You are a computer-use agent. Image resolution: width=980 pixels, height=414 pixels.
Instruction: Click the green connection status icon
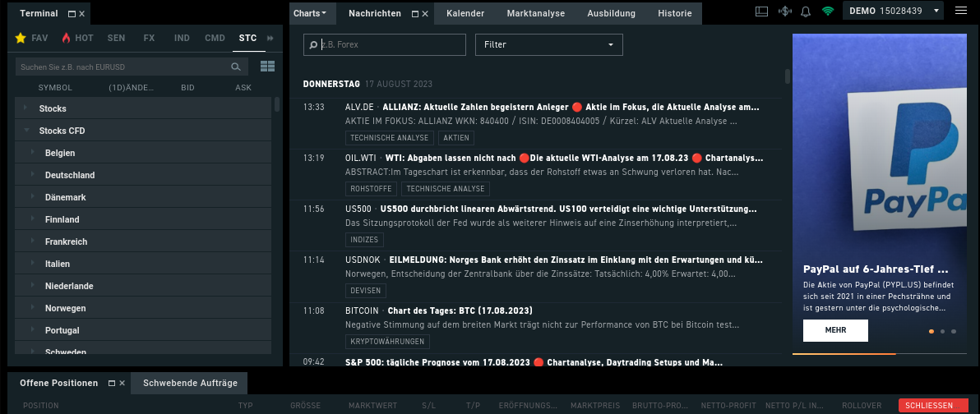[x=828, y=11]
